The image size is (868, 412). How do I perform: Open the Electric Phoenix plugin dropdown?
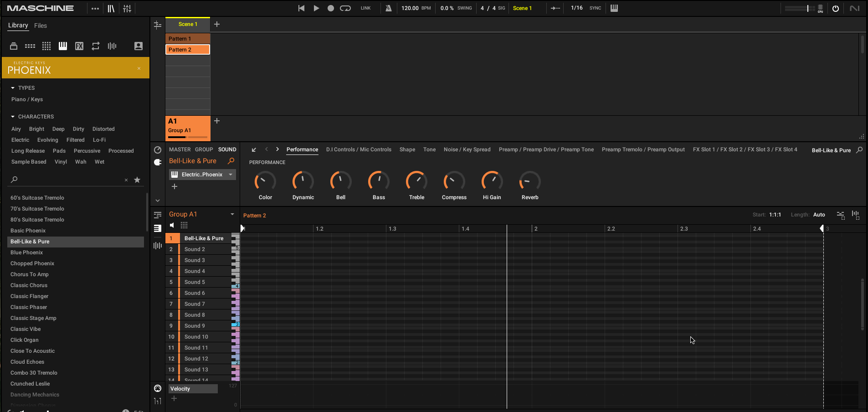231,175
